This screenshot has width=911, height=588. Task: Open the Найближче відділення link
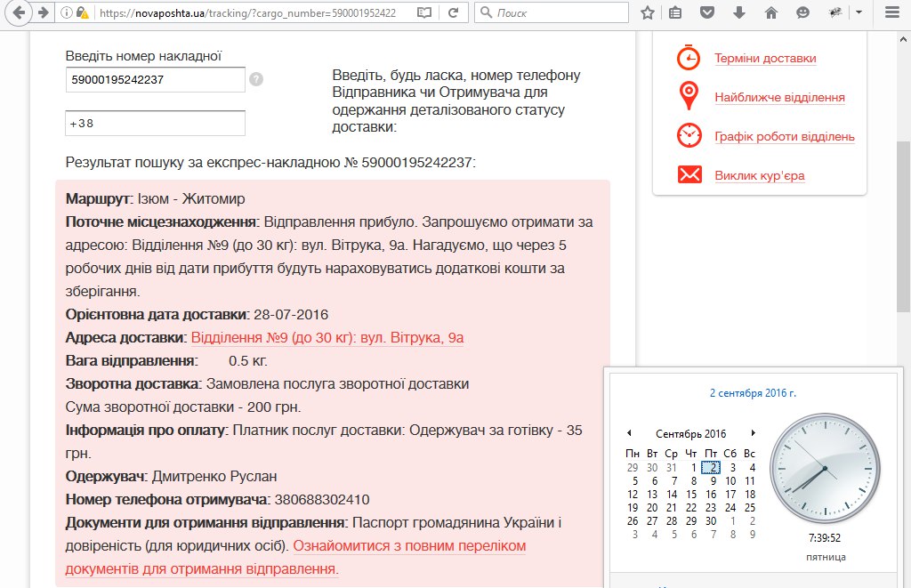pyautogui.click(x=779, y=97)
